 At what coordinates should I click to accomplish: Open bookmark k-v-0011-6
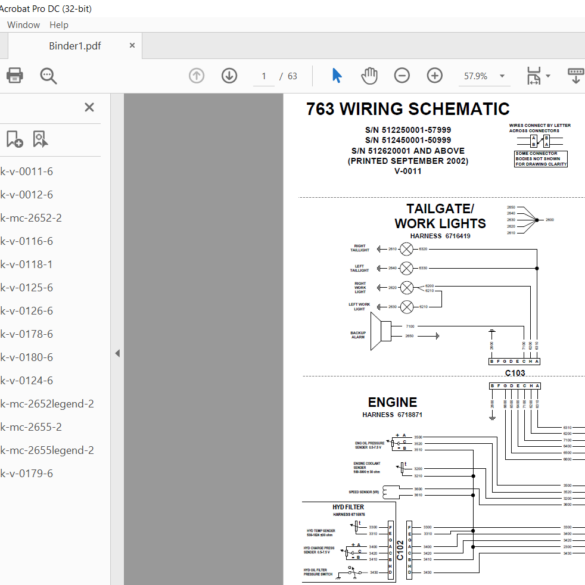click(26, 171)
